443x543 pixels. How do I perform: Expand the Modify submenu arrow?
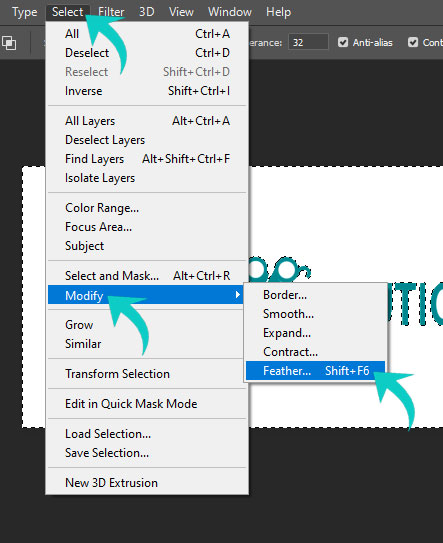[238, 295]
